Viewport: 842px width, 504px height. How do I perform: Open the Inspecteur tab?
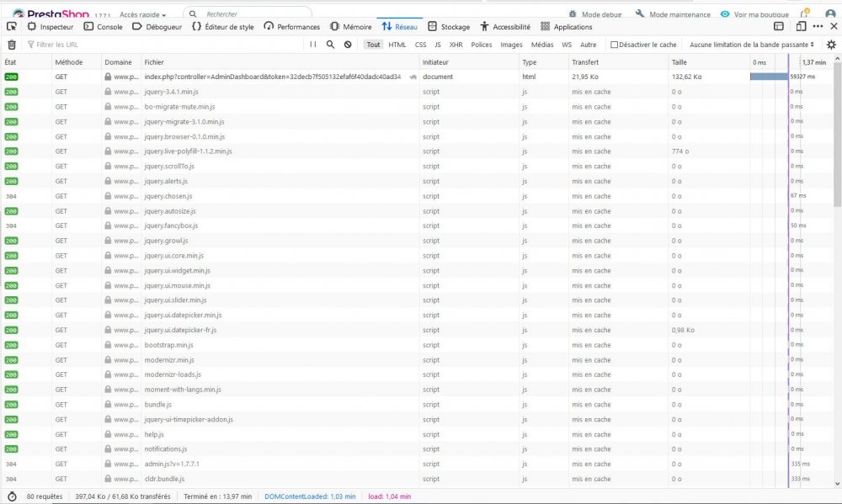[x=51, y=26]
